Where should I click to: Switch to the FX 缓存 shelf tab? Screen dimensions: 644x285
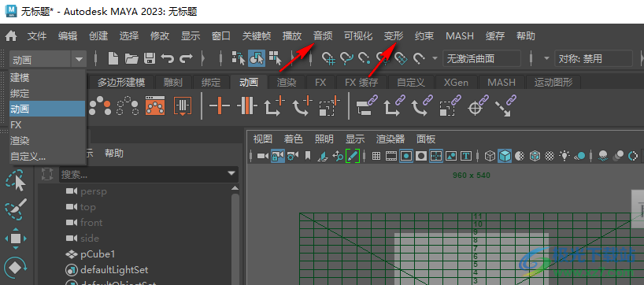coord(361,82)
